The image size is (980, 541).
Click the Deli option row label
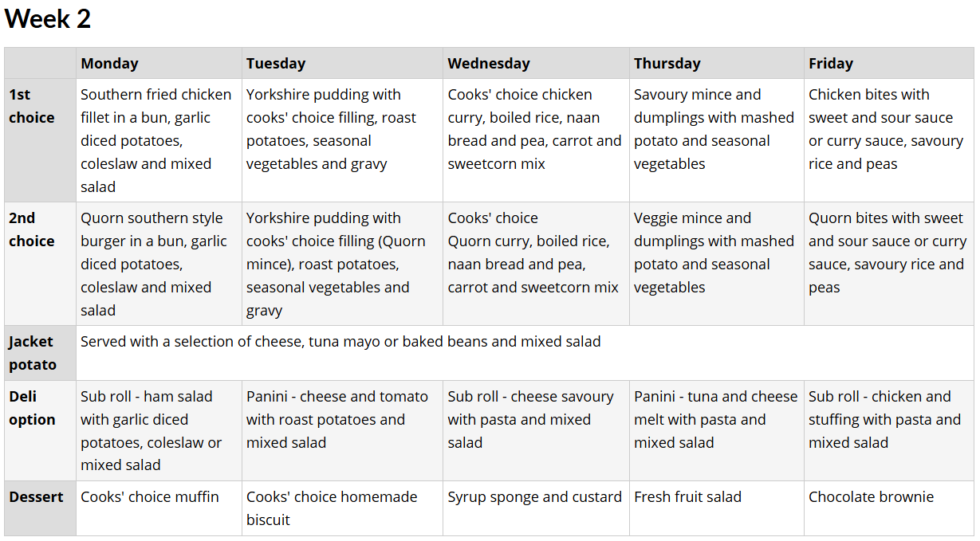coord(40,430)
